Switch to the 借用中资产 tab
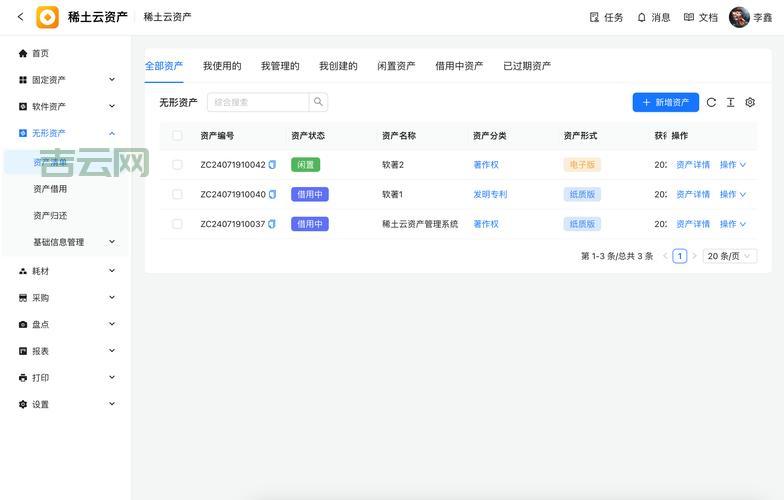 click(x=459, y=66)
